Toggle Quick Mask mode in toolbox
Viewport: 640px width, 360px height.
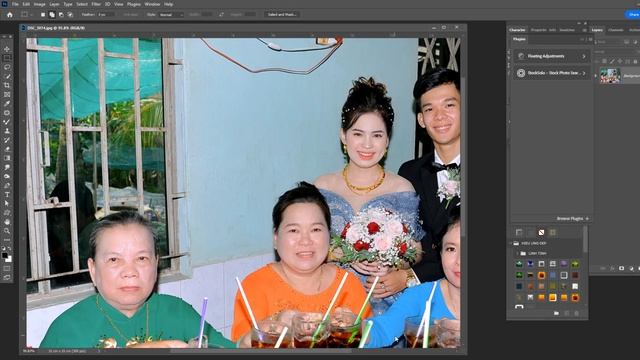(7, 269)
